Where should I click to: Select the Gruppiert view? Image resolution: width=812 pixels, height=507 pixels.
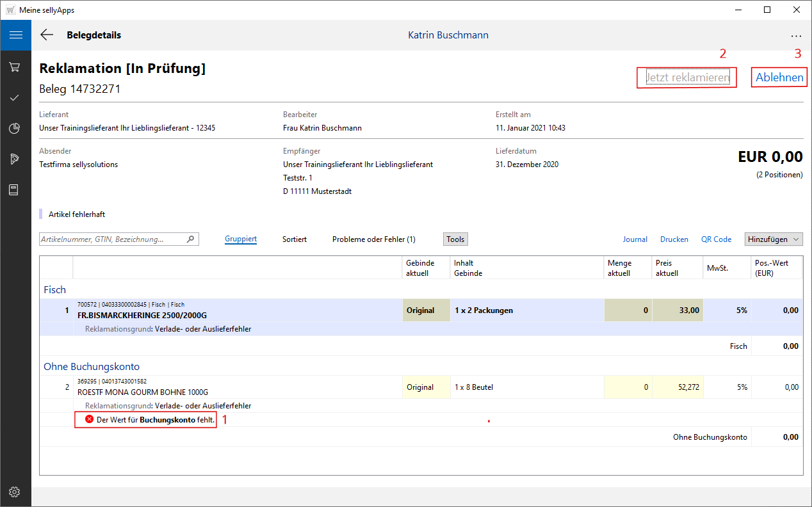[241, 239]
